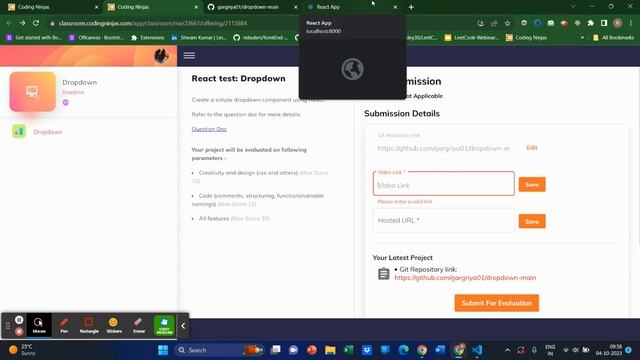
Task: Stop the screen recording
Action: click(x=19, y=331)
